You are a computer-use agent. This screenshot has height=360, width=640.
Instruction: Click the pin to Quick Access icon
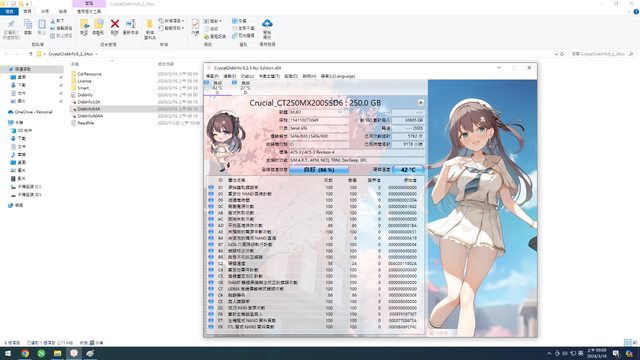11,24
